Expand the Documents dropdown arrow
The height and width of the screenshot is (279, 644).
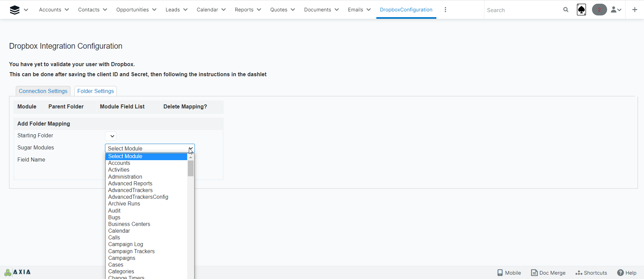(337, 10)
